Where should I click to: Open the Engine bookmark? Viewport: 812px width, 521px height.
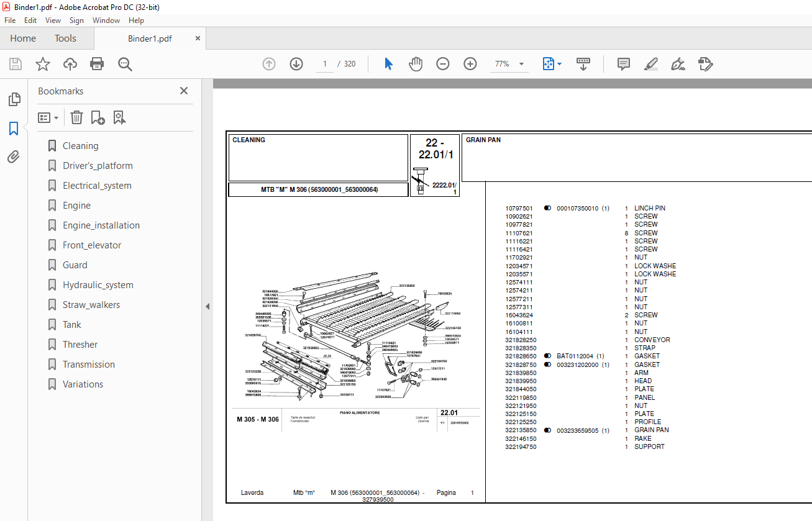tap(76, 206)
